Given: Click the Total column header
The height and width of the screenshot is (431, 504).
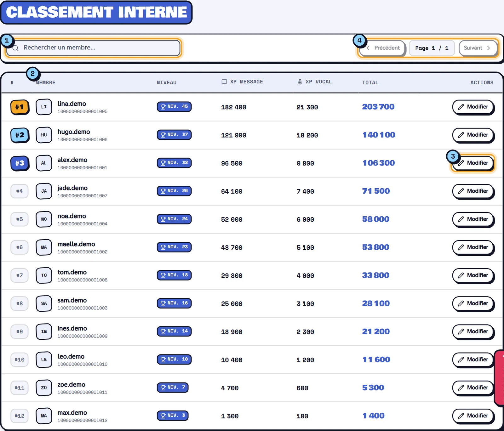Looking at the screenshot, I should 370,82.
